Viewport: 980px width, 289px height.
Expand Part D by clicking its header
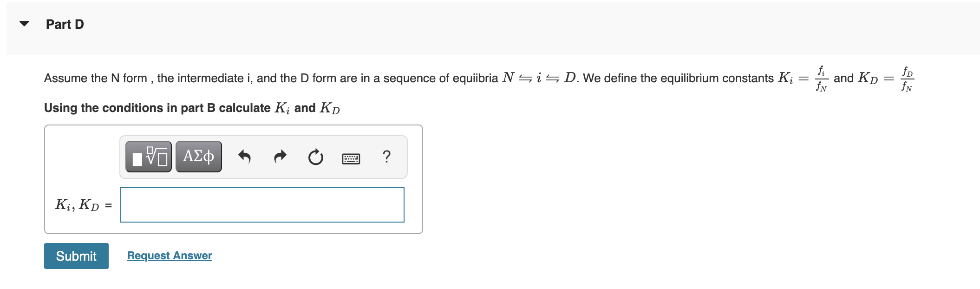pos(64,24)
